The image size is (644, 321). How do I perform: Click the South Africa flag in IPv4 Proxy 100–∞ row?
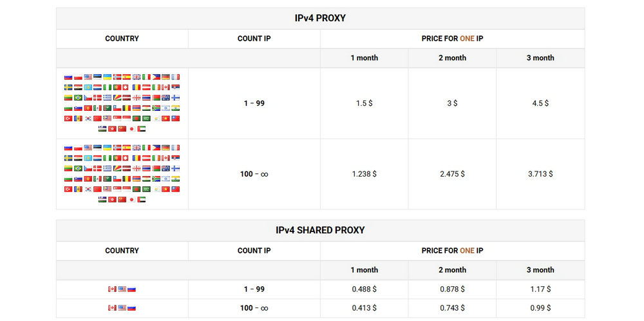[x=156, y=179]
